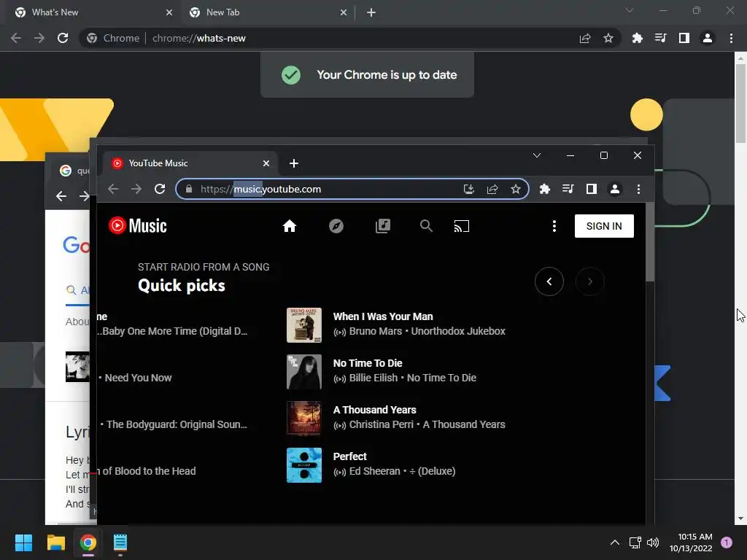Image resolution: width=747 pixels, height=560 pixels.
Task: Close the YouTube Music tab
Action: coord(266,163)
